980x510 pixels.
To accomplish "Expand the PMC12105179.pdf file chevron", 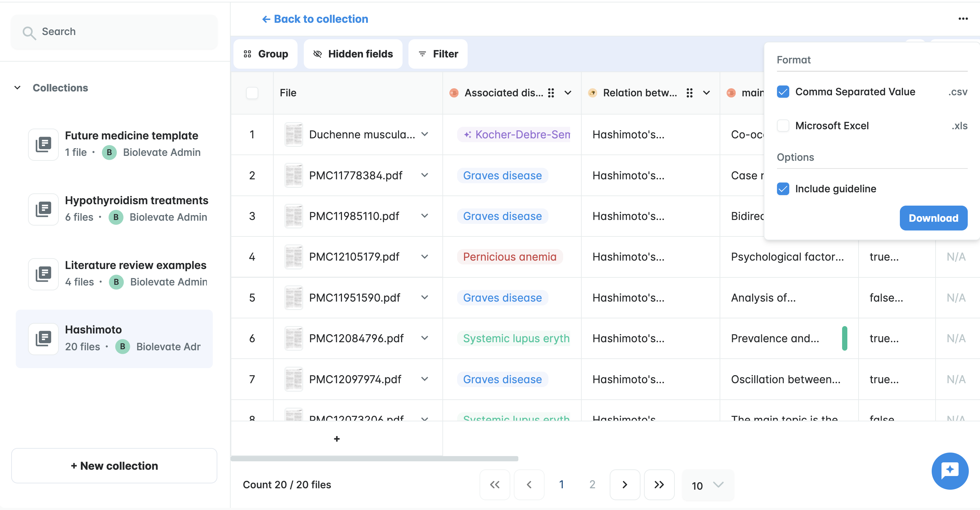I will (425, 257).
